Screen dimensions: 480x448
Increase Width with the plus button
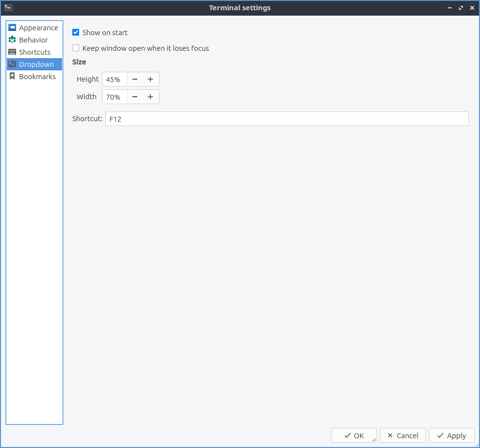click(x=150, y=97)
